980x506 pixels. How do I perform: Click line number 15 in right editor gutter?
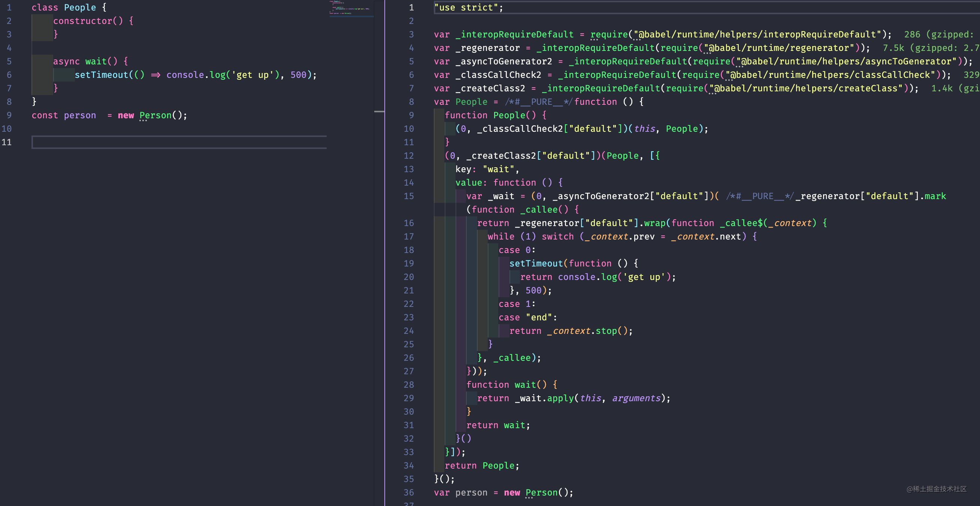tap(409, 196)
